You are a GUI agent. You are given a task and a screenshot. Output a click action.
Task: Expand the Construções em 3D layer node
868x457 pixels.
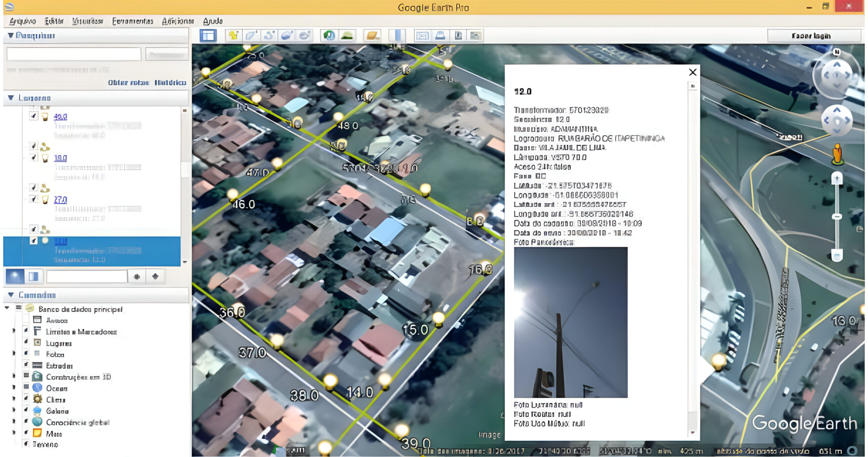pyautogui.click(x=14, y=376)
